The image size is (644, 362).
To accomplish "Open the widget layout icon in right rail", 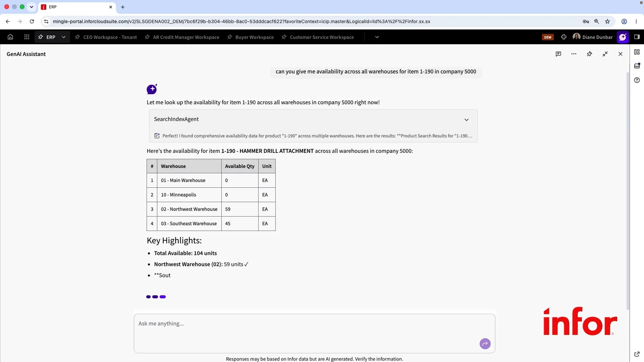I will tap(637, 52).
